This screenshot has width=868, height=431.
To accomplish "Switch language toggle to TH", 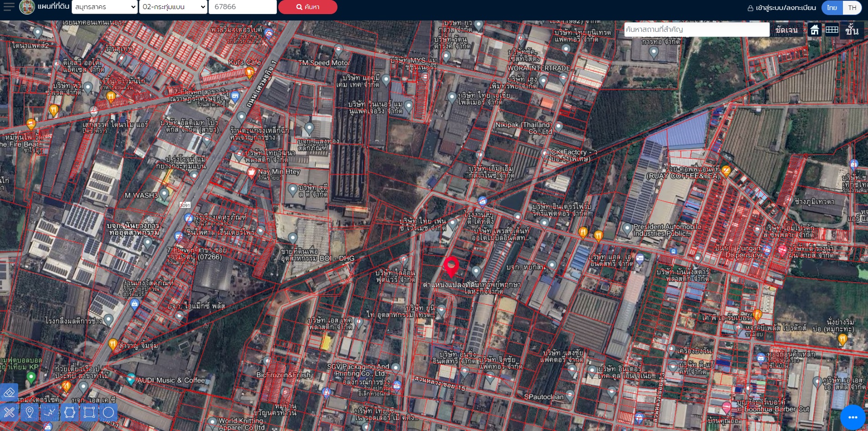I will pyautogui.click(x=852, y=8).
